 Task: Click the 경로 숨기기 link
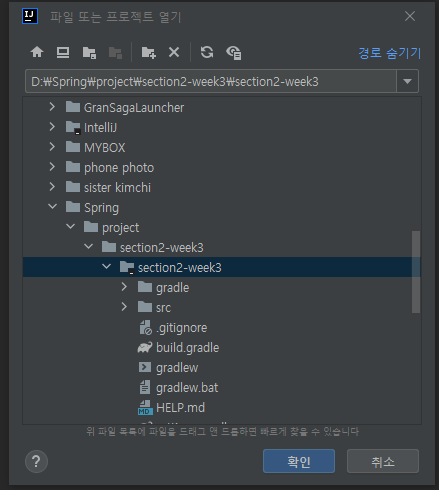(x=390, y=53)
